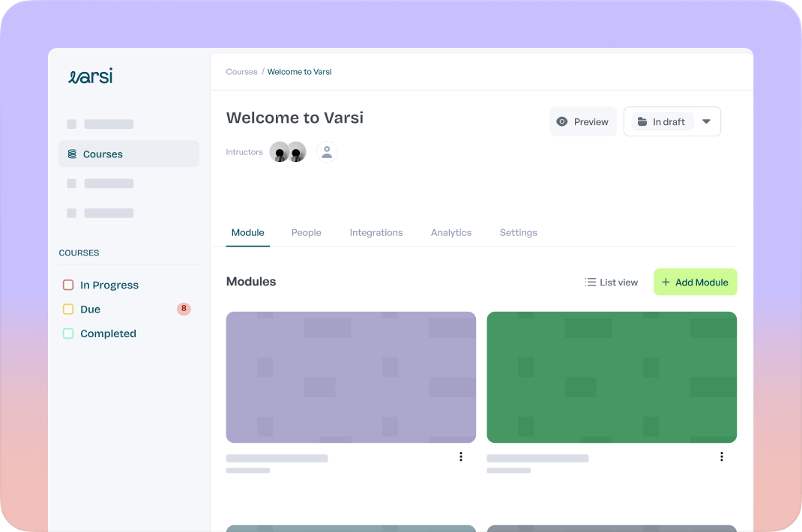Expand the In draft status dropdown arrow
The width and height of the screenshot is (802, 532).
(706, 121)
